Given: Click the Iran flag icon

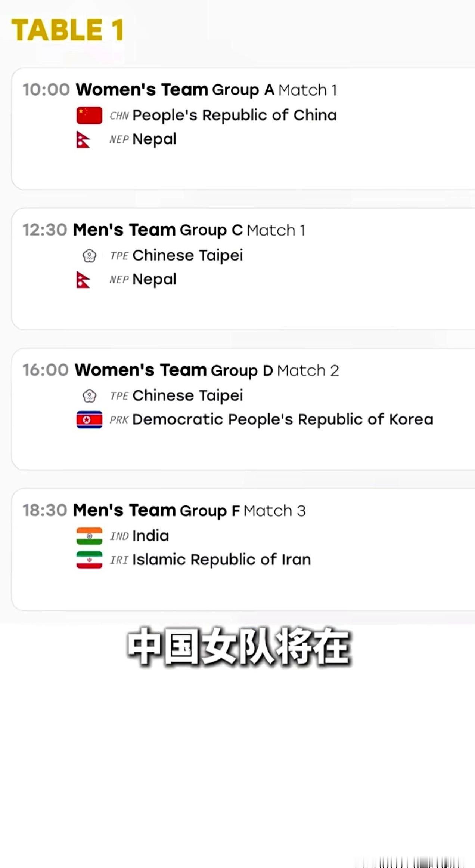Looking at the screenshot, I should 89,560.
